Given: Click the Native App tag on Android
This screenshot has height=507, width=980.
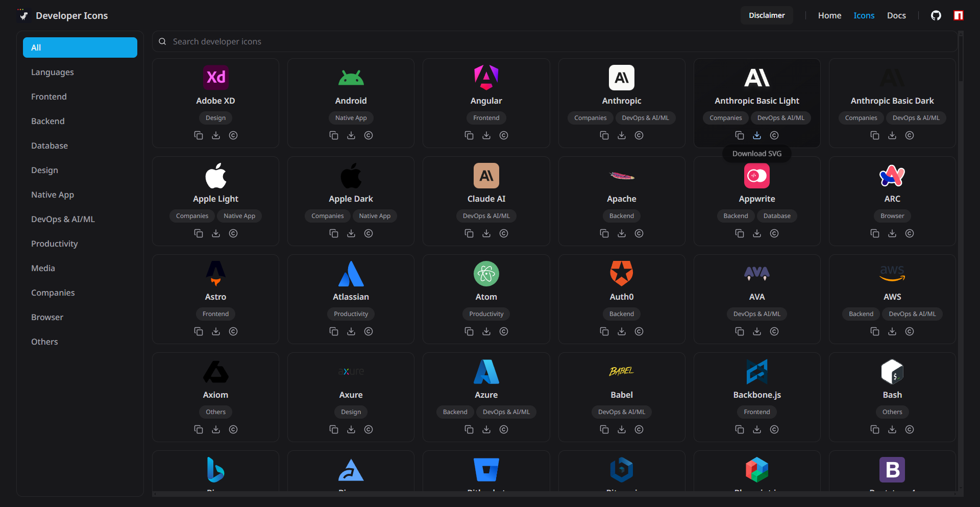Looking at the screenshot, I should [x=351, y=118].
